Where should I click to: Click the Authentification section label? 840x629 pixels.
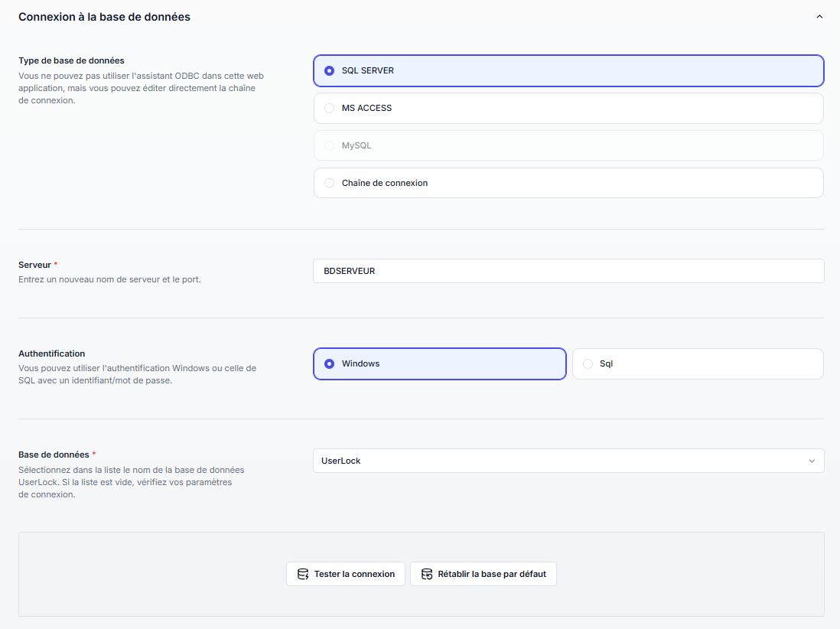click(x=51, y=354)
